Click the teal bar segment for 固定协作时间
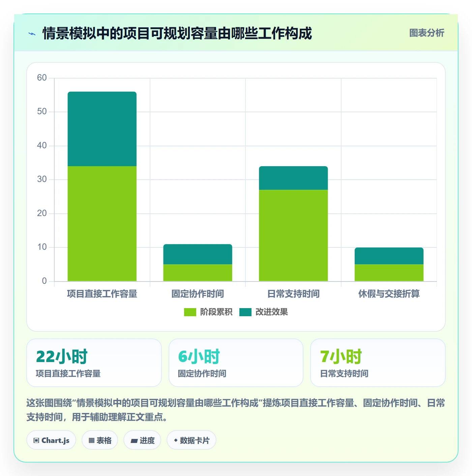Image resolution: width=472 pixels, height=476 pixels. point(198,254)
